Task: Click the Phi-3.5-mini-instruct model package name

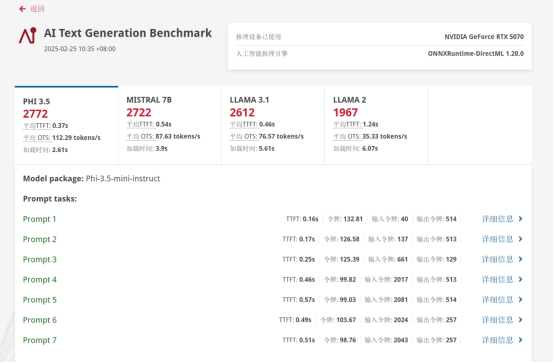Action: click(x=123, y=178)
